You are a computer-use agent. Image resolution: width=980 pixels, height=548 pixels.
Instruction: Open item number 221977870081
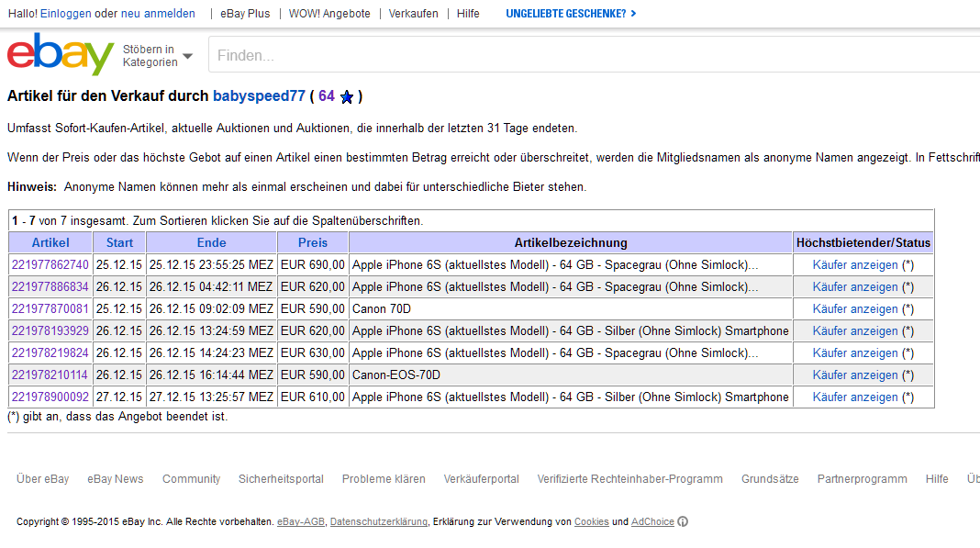click(50, 309)
